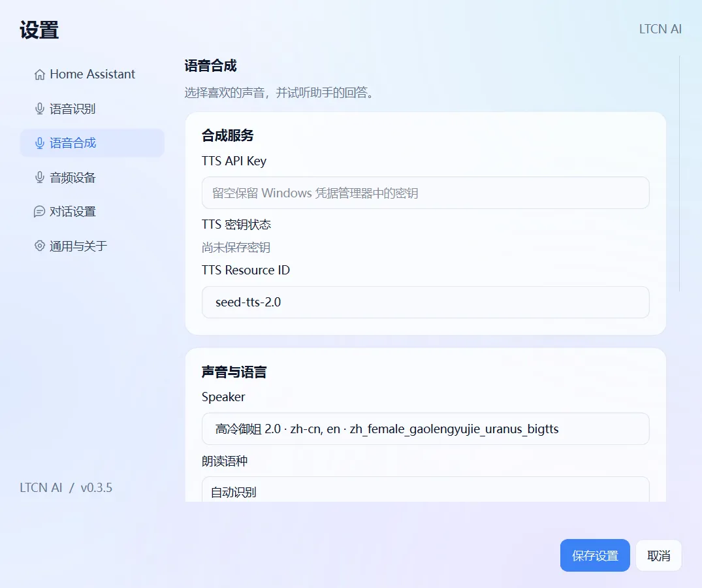Click the TTS API Key label
The height and width of the screenshot is (588, 702).
tap(234, 161)
